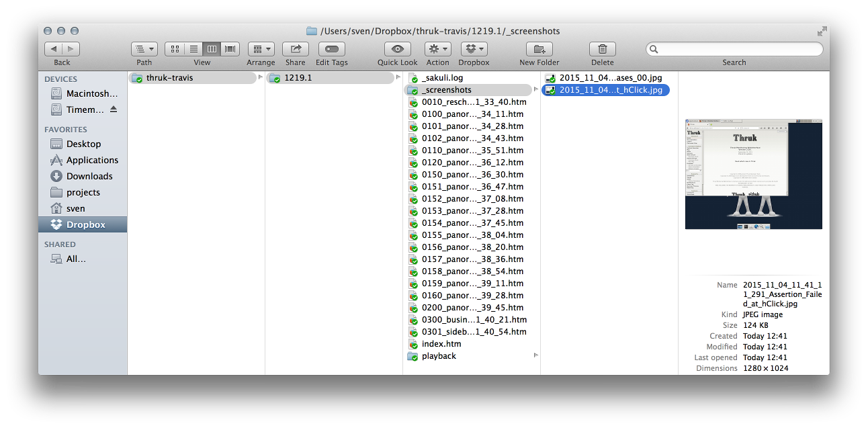Click the Delete trash icon
This screenshot has height=428, width=868.
click(601, 49)
